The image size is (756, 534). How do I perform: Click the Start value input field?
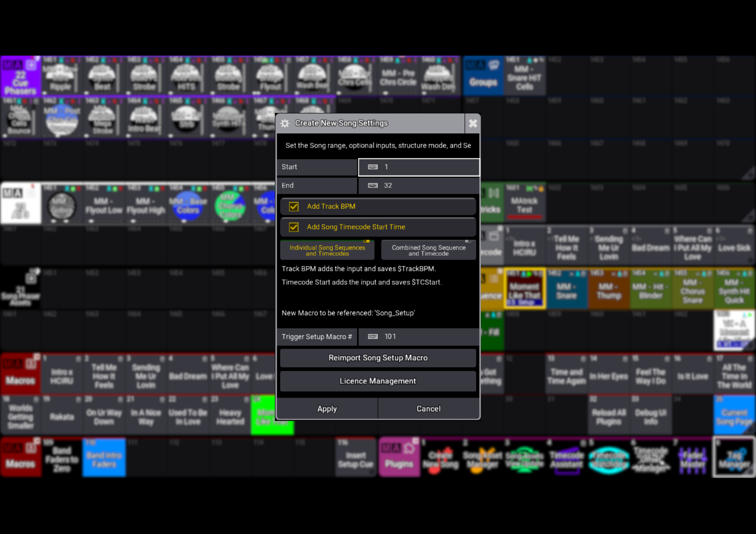pyautogui.click(x=419, y=167)
